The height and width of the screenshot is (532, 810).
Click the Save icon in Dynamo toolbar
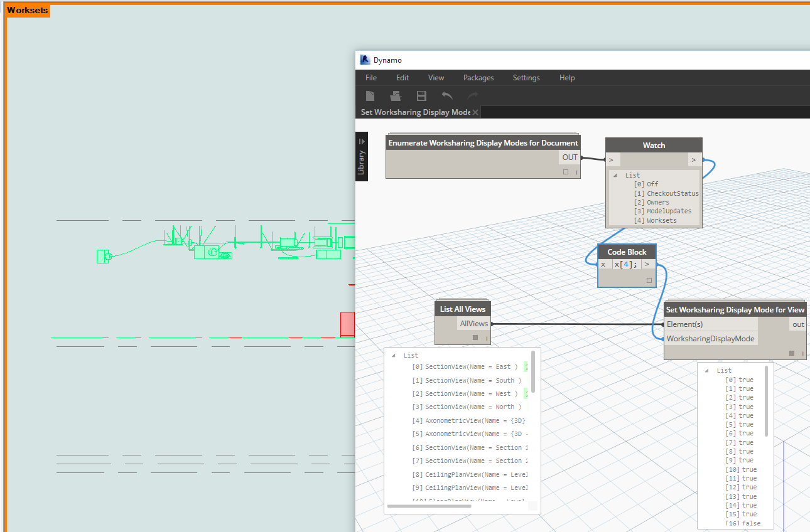coord(421,96)
